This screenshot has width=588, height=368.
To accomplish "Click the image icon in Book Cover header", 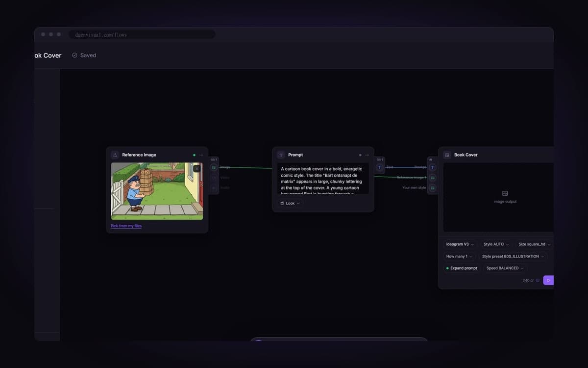I will (447, 155).
